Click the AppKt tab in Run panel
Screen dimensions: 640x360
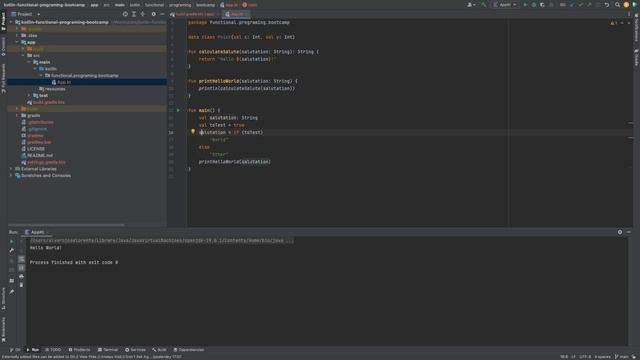[x=37, y=232]
